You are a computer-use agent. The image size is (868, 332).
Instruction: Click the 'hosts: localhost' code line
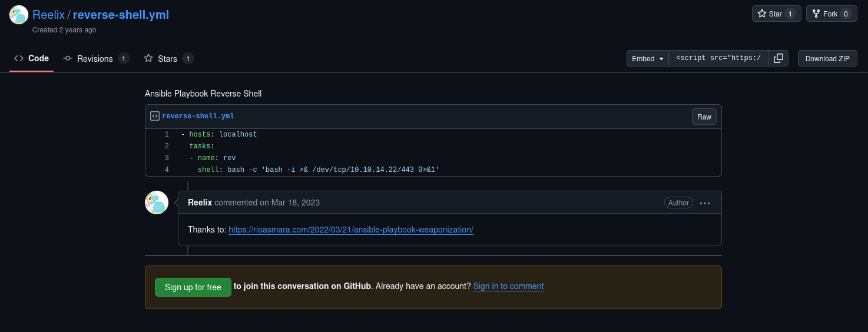(x=219, y=134)
